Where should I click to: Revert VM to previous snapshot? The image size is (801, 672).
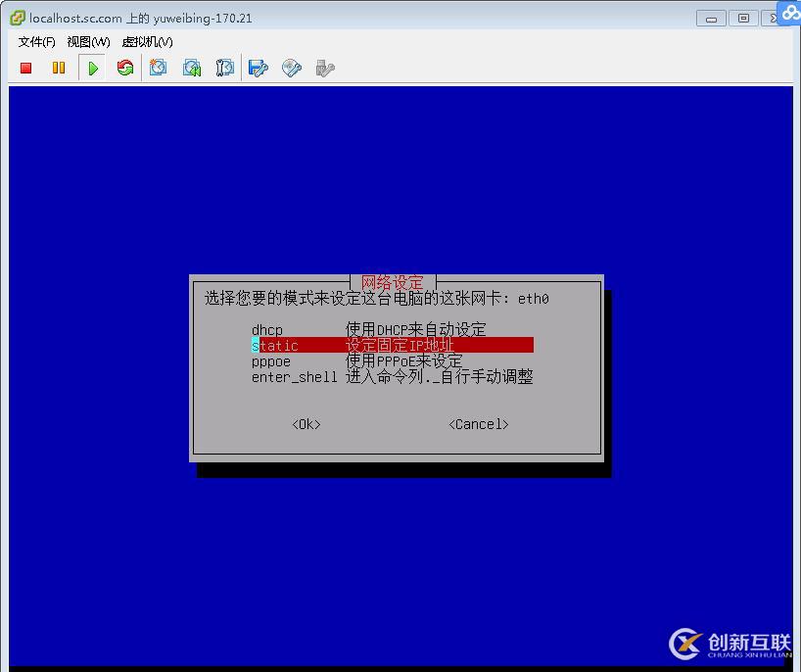[192, 68]
